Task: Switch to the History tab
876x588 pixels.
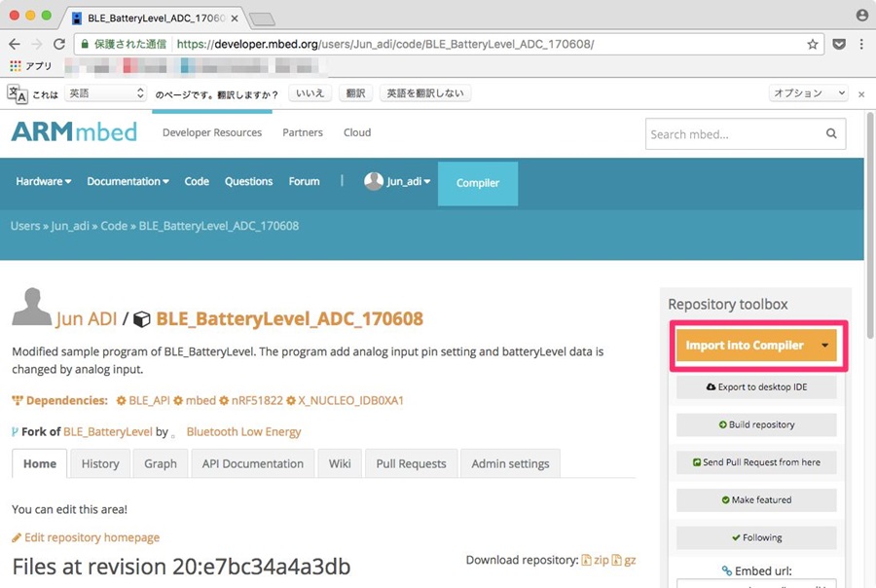Action: point(99,463)
